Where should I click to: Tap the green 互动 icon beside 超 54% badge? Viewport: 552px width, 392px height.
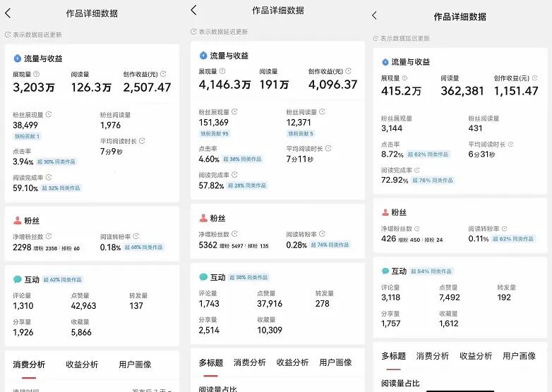pyautogui.click(x=385, y=271)
